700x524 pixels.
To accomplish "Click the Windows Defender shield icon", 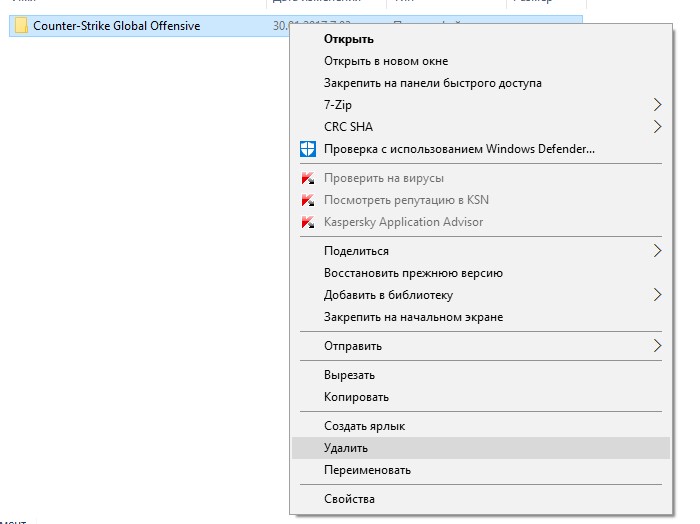I will 308,150.
